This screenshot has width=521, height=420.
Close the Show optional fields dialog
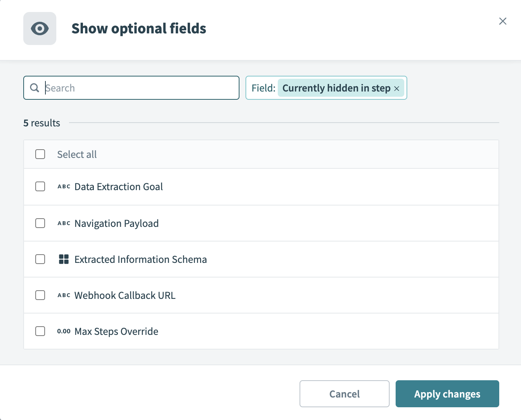[x=503, y=21]
